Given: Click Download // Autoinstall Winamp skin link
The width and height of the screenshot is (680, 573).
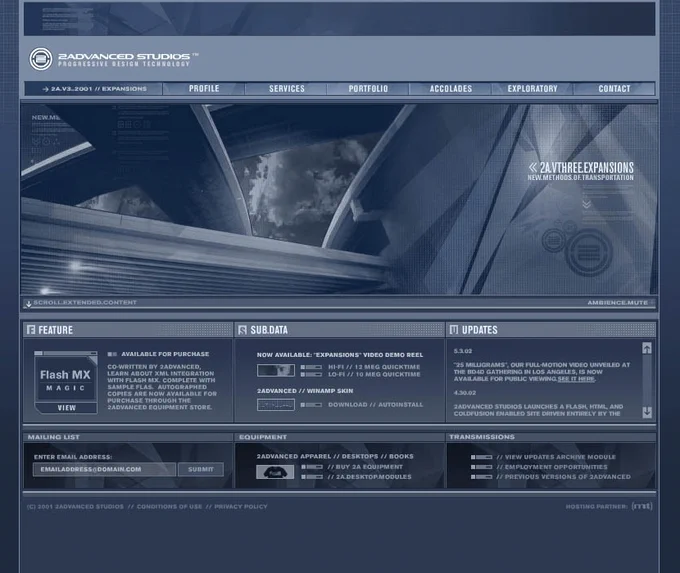Looking at the screenshot, I should (375, 405).
